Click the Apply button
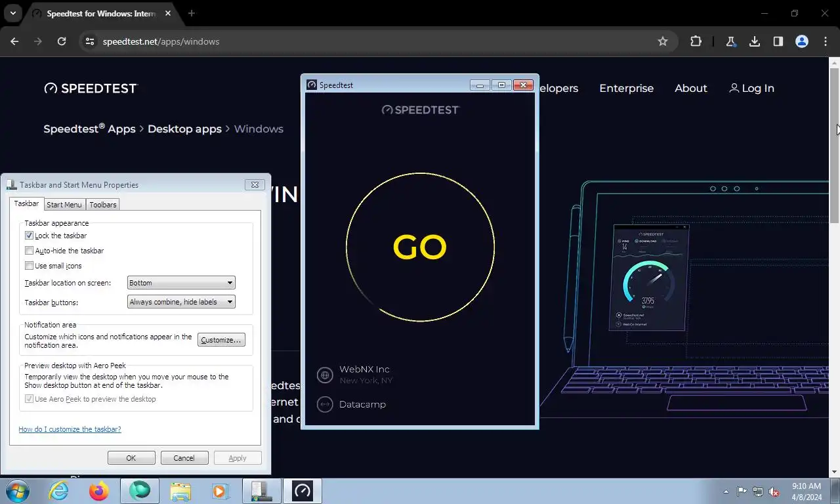The width and height of the screenshot is (840, 504). pos(238,458)
